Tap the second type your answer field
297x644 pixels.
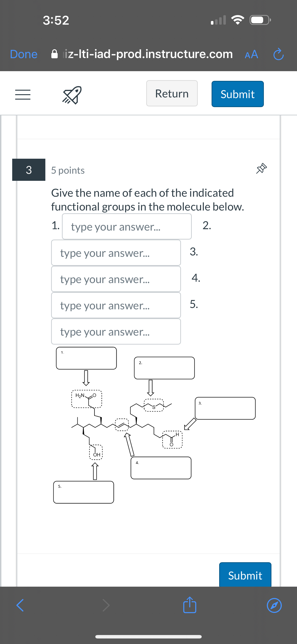point(116,253)
